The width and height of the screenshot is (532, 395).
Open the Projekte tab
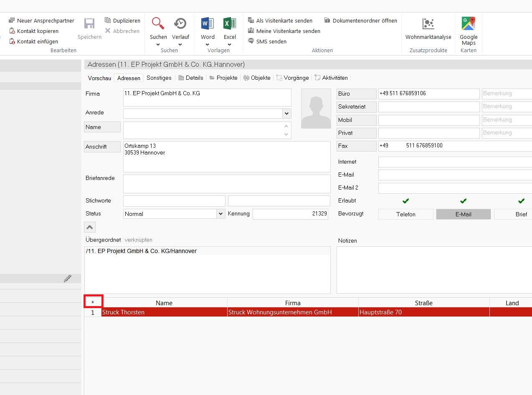223,78
